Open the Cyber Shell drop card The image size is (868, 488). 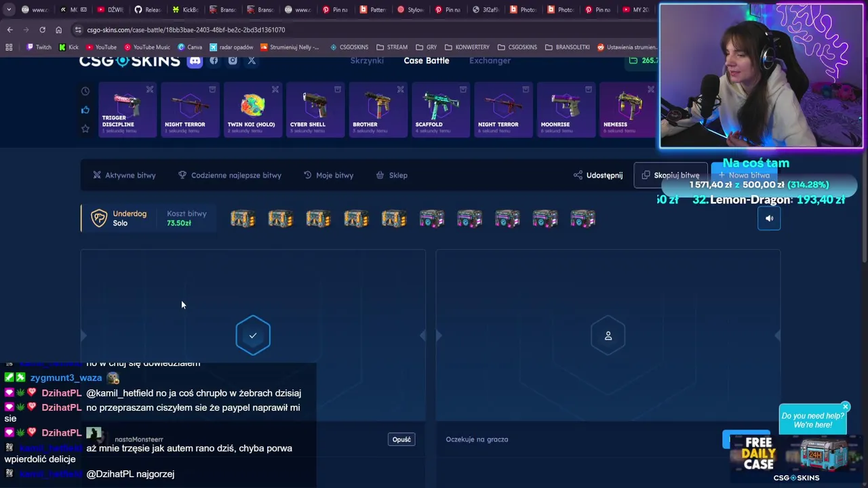point(315,109)
